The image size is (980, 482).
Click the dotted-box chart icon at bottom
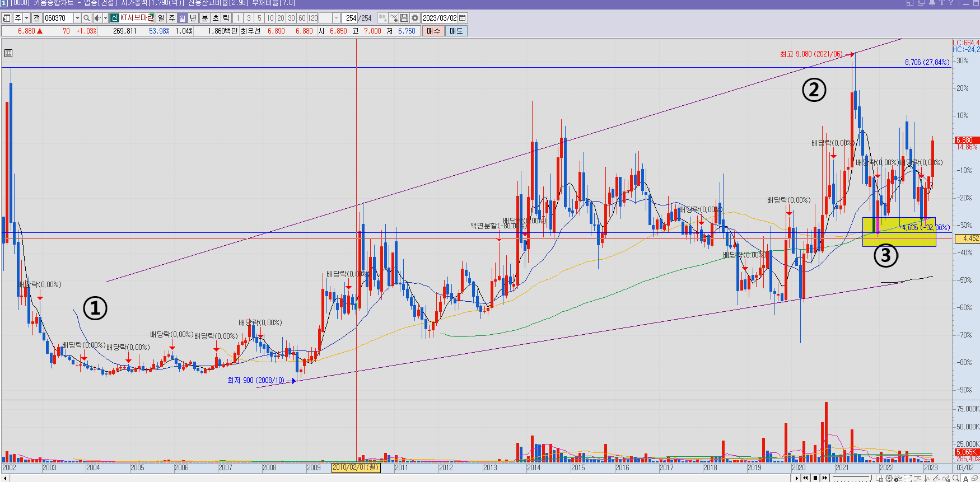908,478
